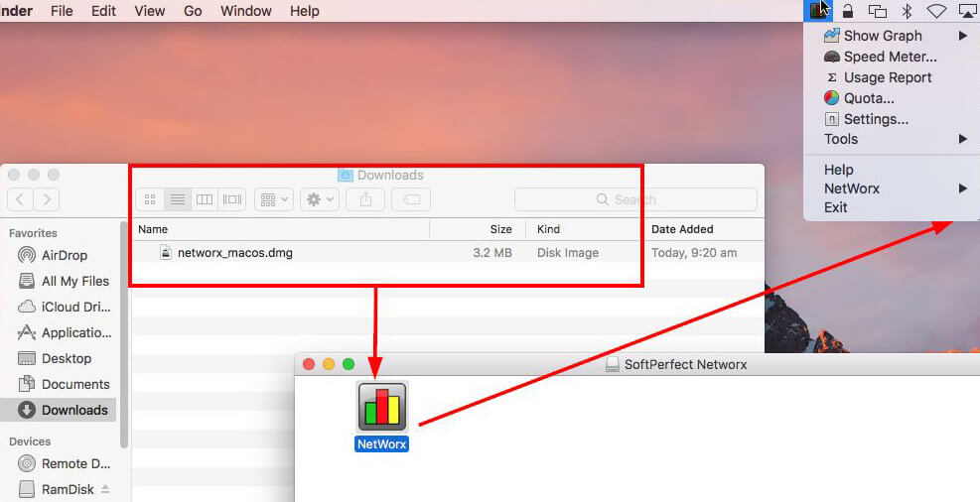The width and height of the screenshot is (980, 502).
Task: Open the arrange items dropdown
Action: coord(274,199)
